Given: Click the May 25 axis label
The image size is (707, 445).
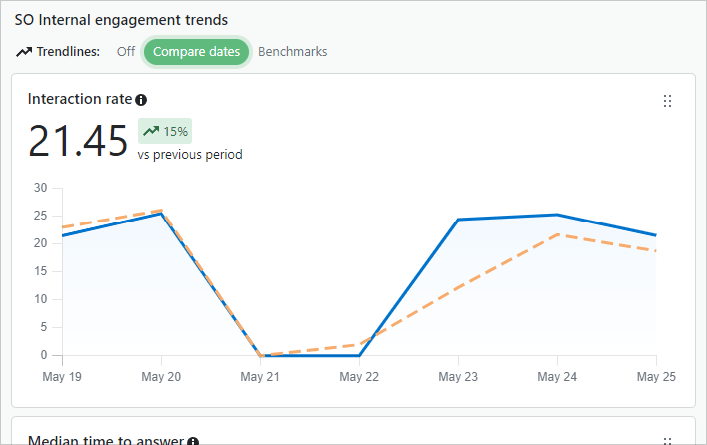Looking at the screenshot, I should coord(655,377).
